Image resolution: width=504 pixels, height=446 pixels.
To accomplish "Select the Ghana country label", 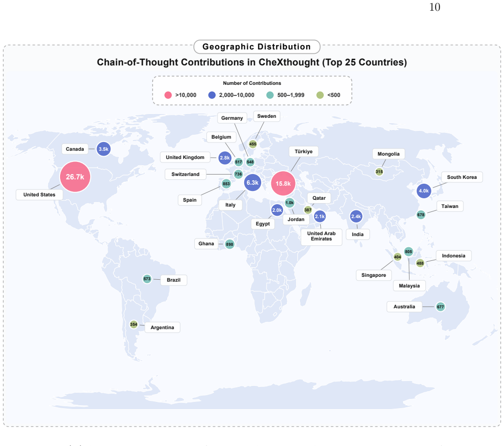I will (x=206, y=244).
